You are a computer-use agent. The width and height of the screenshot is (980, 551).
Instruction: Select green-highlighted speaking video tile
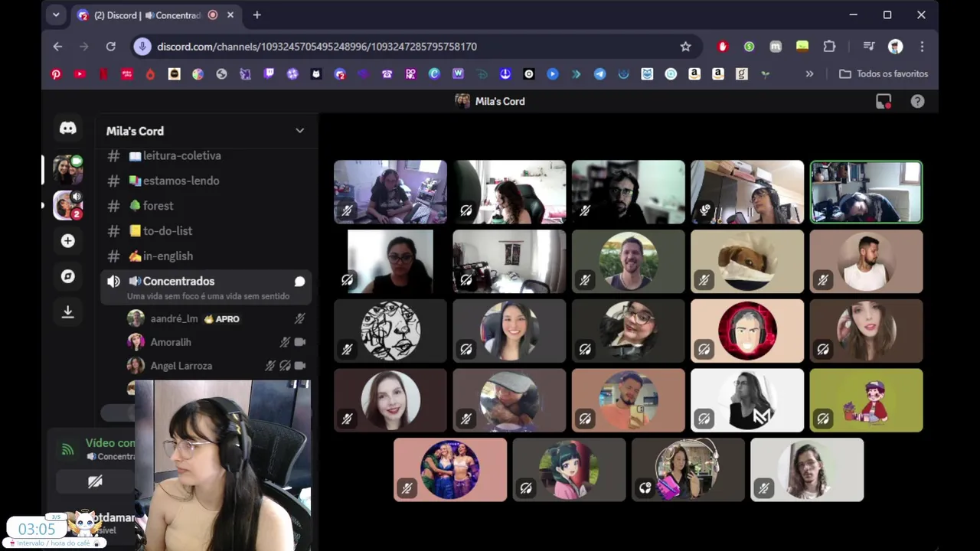pos(866,192)
